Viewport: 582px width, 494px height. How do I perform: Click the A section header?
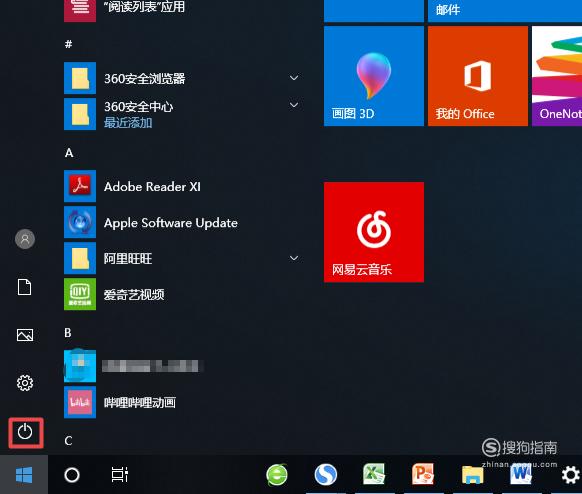[x=69, y=153]
